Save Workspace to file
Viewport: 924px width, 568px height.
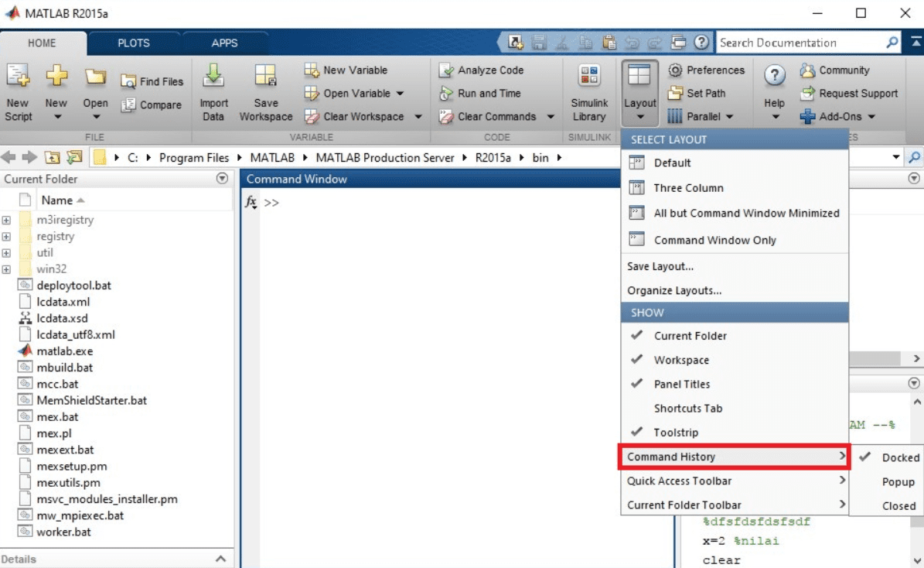pyautogui.click(x=266, y=93)
